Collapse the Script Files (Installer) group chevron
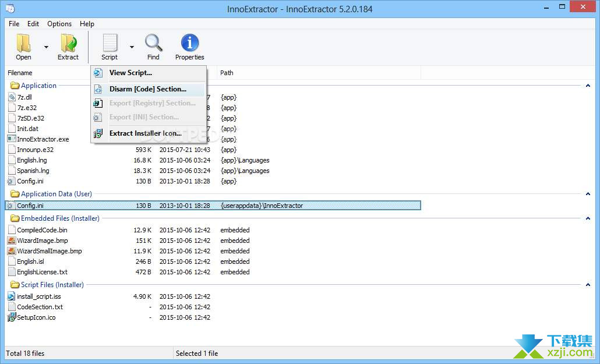The image size is (600, 364). pos(588,285)
